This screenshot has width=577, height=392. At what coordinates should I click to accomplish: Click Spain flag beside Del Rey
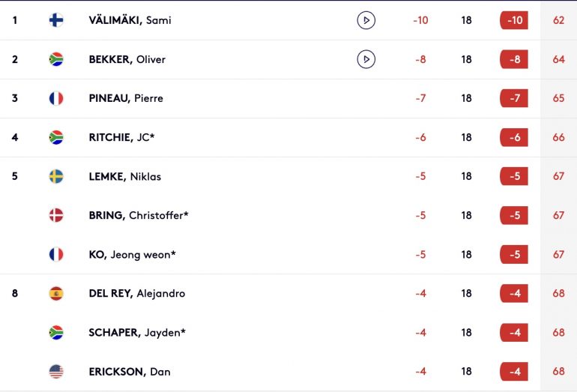56,293
